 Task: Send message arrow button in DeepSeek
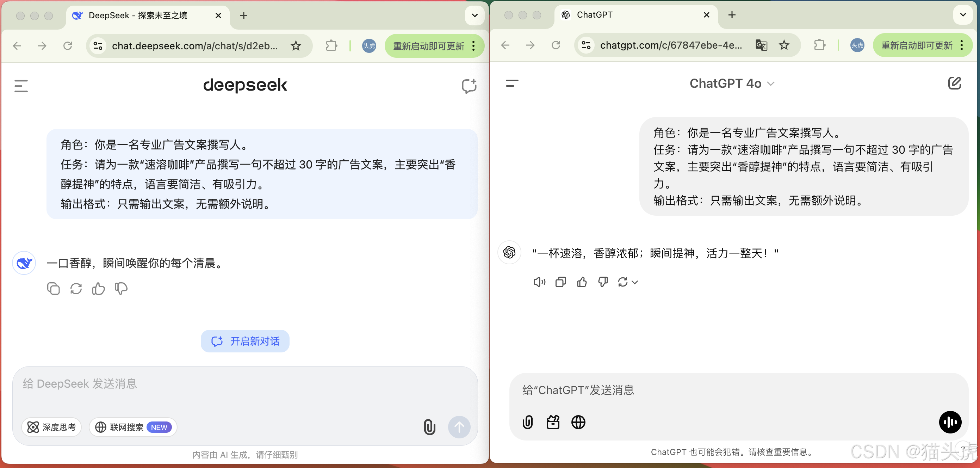459,427
